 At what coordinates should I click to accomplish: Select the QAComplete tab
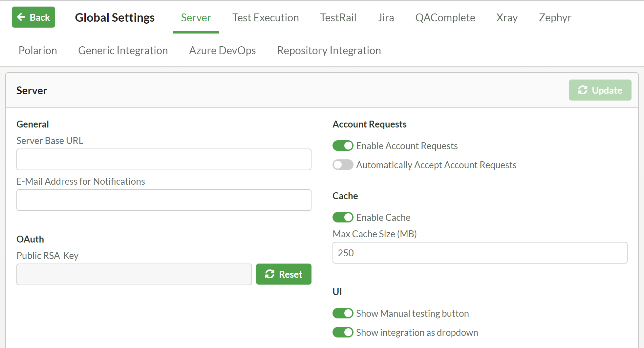(445, 18)
